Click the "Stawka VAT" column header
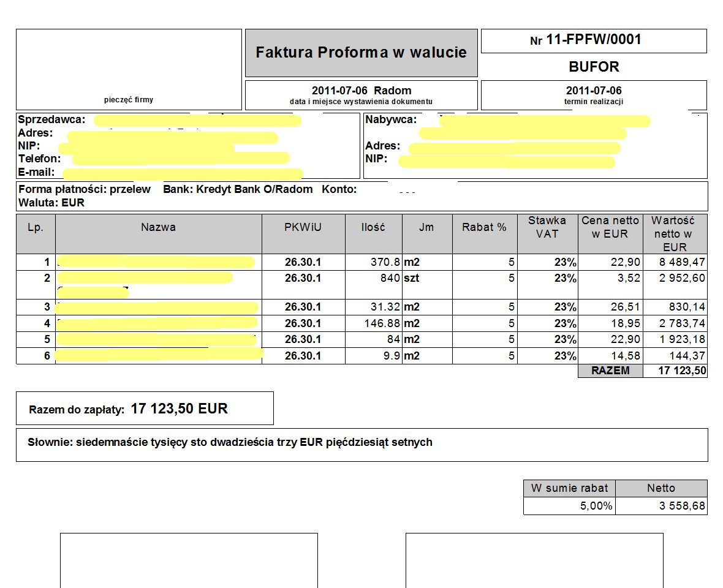Screen dimensions: 723x588 point(547,227)
